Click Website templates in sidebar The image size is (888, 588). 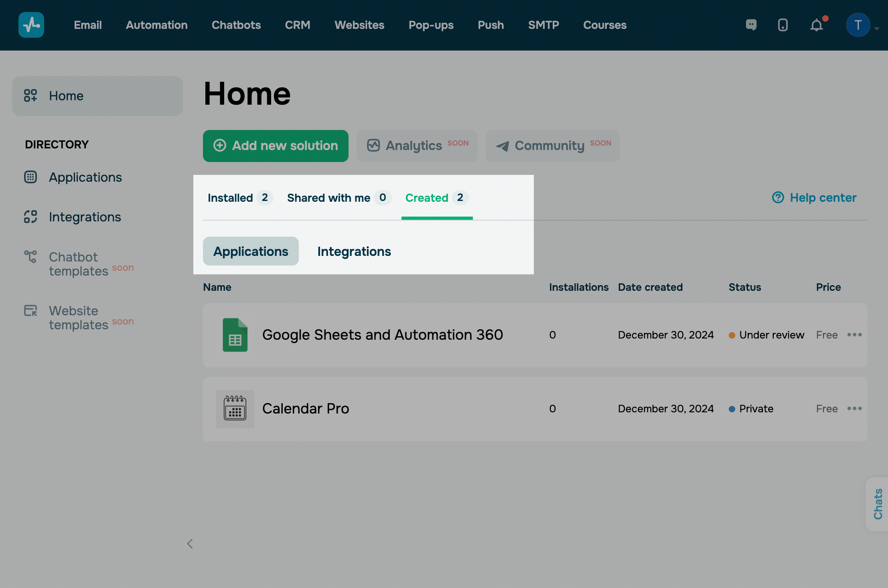coord(79,318)
